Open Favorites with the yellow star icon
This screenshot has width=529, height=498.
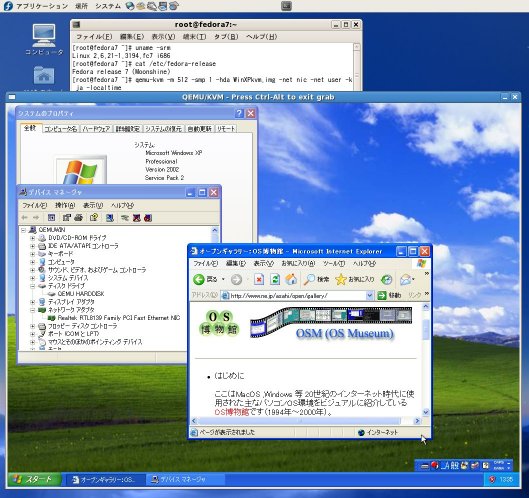coord(341,279)
